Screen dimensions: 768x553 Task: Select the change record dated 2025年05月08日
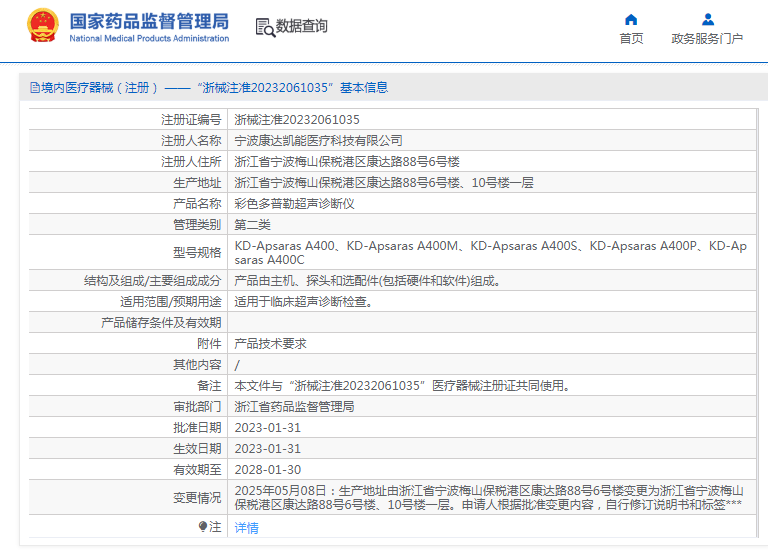(489, 498)
